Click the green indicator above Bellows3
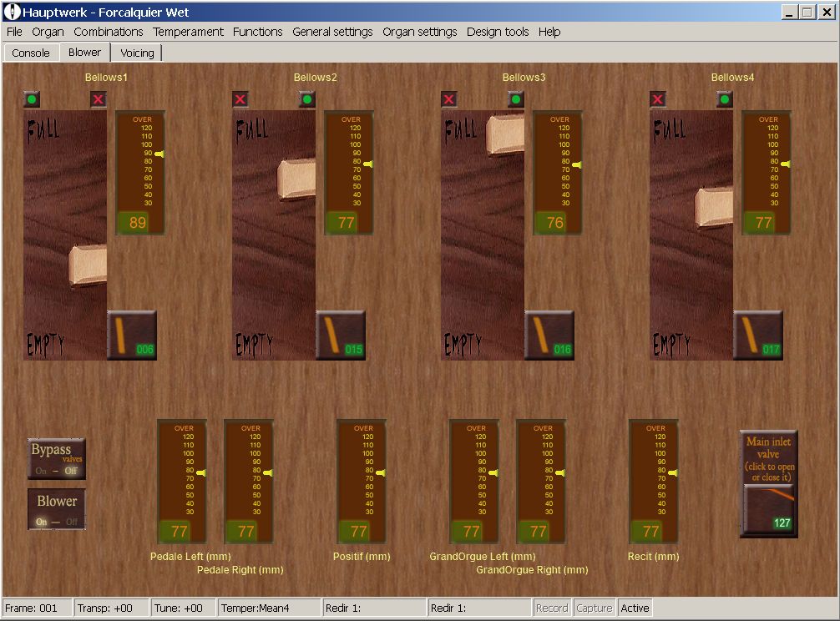The height and width of the screenshot is (621, 840). pos(516,99)
